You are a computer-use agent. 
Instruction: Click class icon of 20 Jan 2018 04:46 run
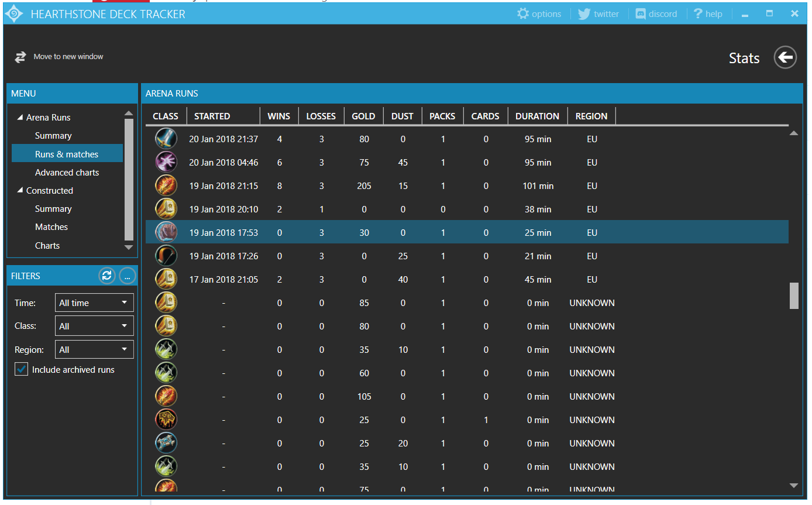point(166,162)
